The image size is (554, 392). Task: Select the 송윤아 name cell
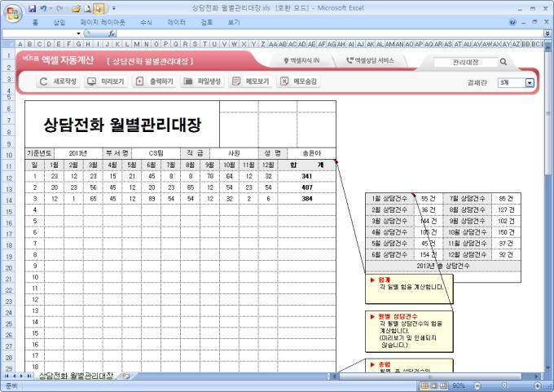[311, 153]
